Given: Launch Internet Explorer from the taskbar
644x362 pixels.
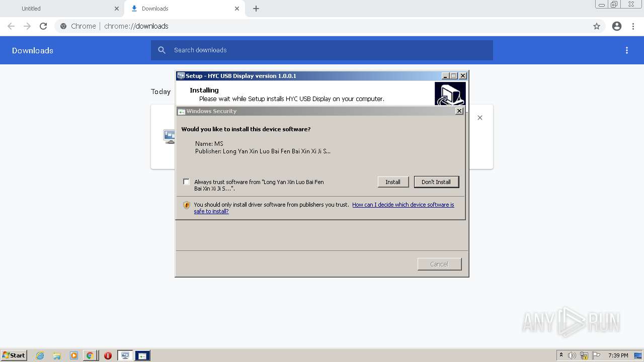Looking at the screenshot, I should click(40, 355).
